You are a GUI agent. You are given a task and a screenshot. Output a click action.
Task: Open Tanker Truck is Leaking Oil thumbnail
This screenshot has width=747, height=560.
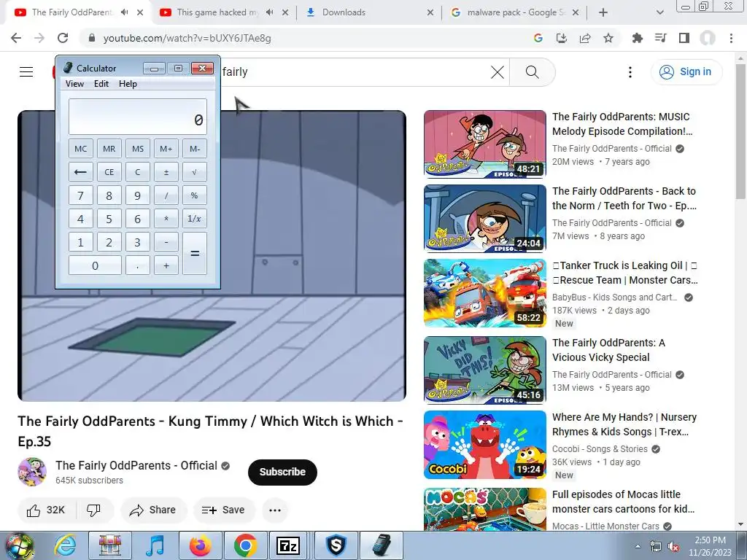485,293
